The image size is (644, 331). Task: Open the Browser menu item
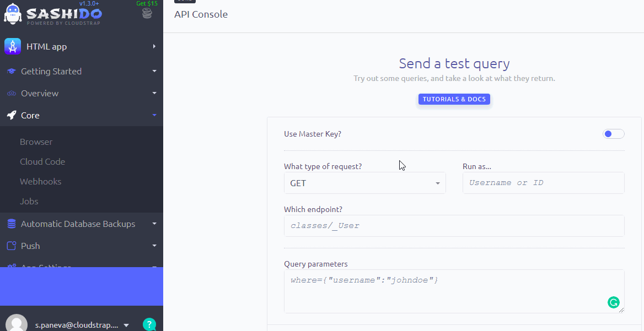pyautogui.click(x=36, y=142)
